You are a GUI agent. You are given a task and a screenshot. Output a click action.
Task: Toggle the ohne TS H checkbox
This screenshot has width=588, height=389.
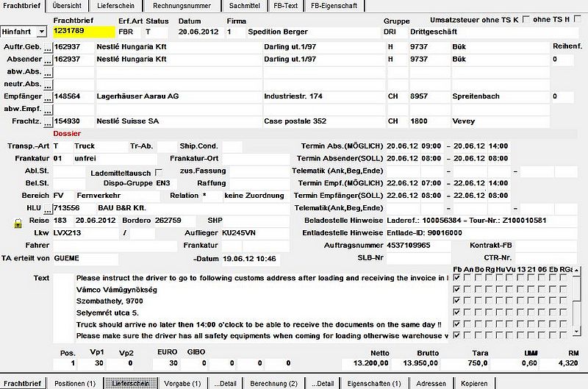578,19
